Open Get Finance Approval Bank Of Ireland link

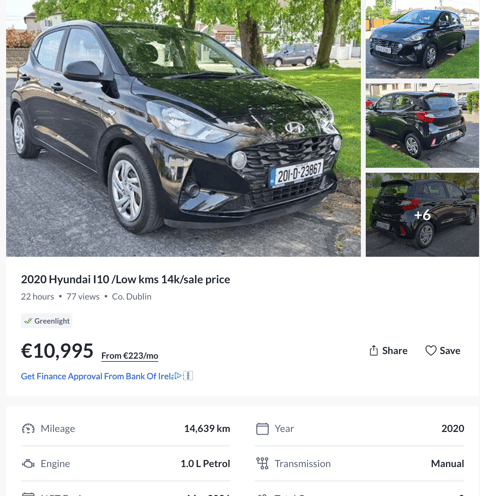[97, 376]
